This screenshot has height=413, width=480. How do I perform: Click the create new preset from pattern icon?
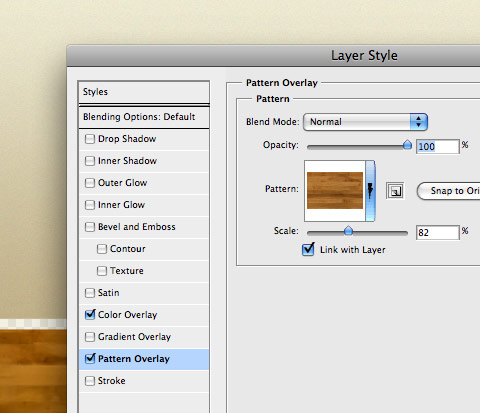(395, 191)
